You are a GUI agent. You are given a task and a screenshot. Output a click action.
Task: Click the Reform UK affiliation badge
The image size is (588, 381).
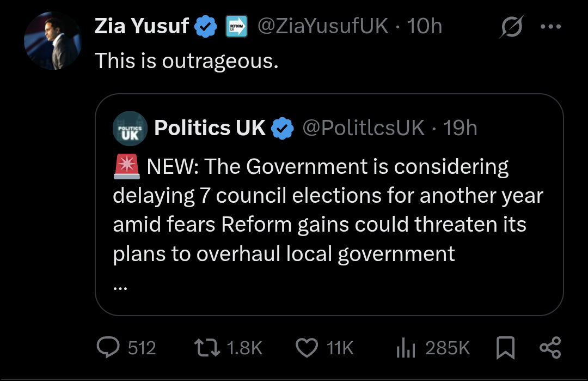click(236, 26)
